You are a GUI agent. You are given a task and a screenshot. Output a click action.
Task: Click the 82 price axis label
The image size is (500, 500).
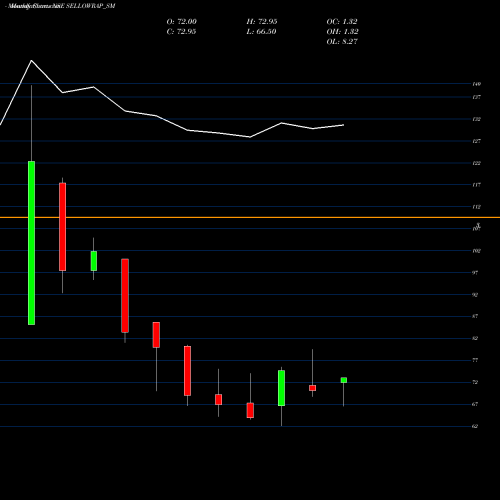point(475,338)
